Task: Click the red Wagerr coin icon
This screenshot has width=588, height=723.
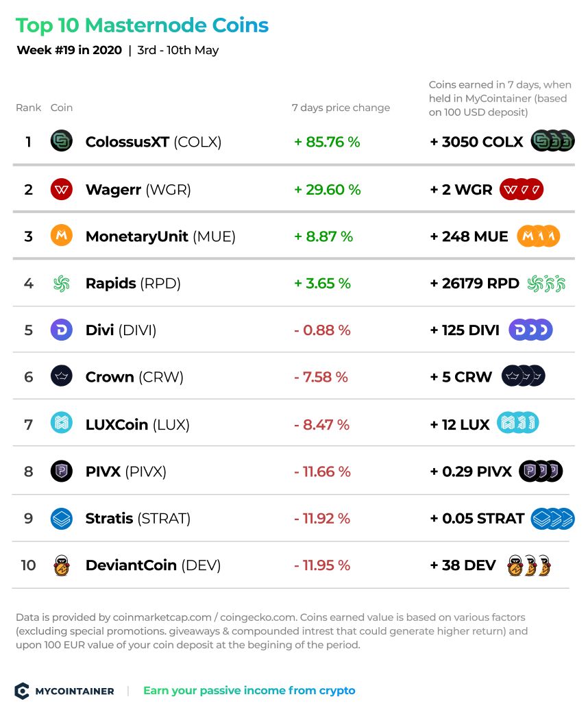Action: point(62,189)
